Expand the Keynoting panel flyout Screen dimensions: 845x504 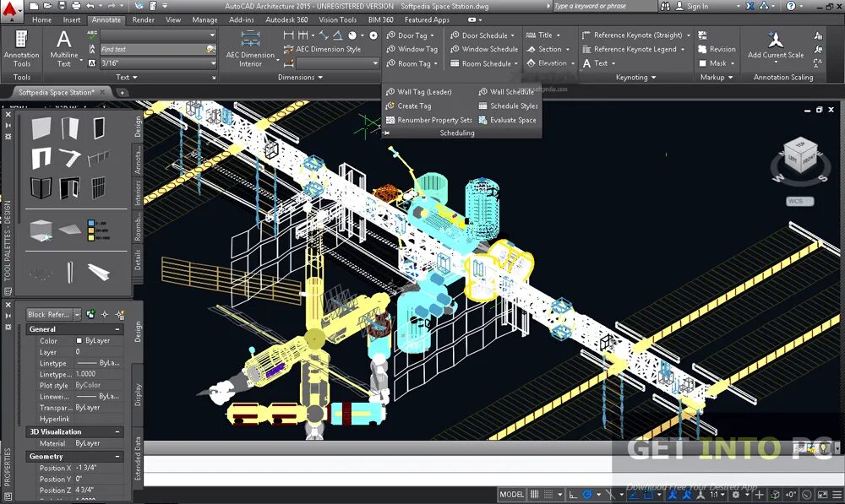pyautogui.click(x=636, y=77)
